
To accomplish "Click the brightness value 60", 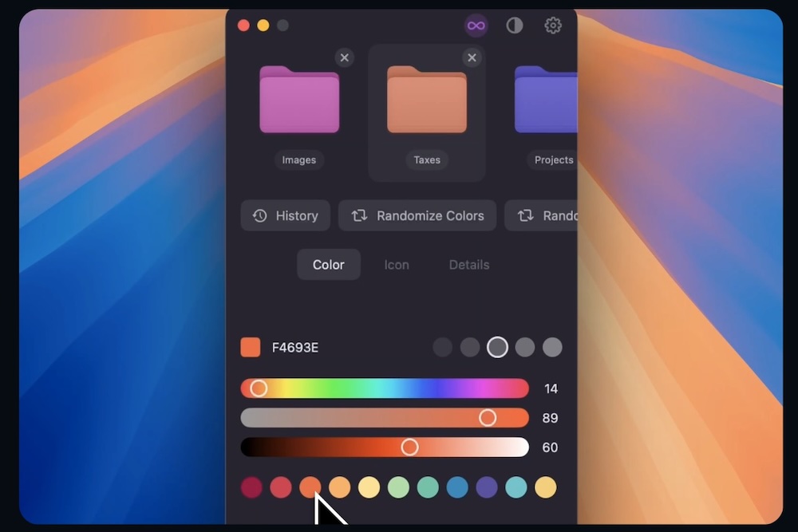I will (x=550, y=447).
